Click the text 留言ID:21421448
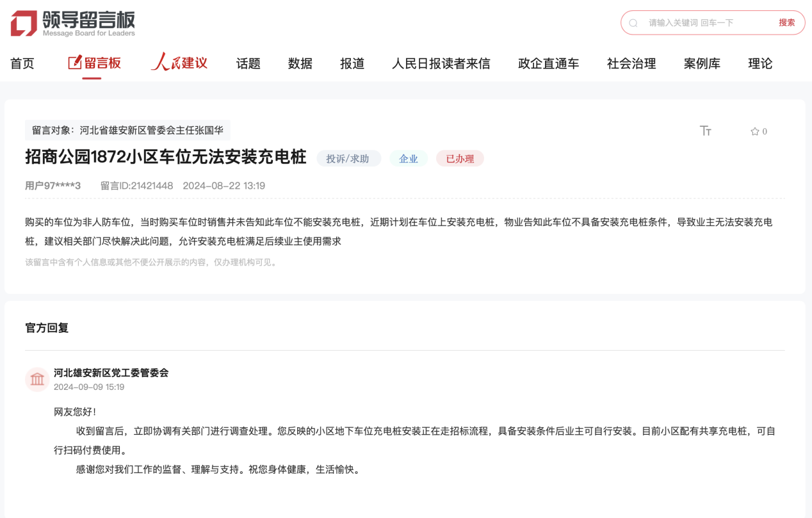Viewport: 812px width, 518px height. coord(136,186)
